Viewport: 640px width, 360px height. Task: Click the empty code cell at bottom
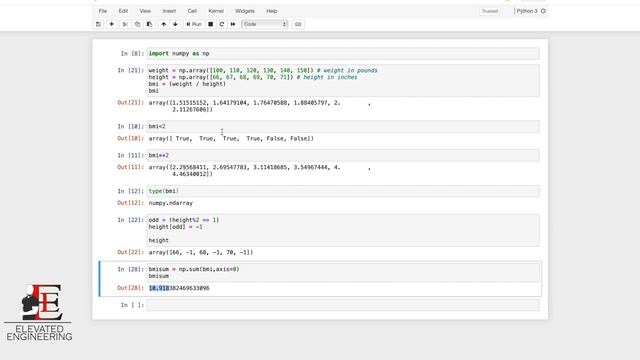coord(343,305)
